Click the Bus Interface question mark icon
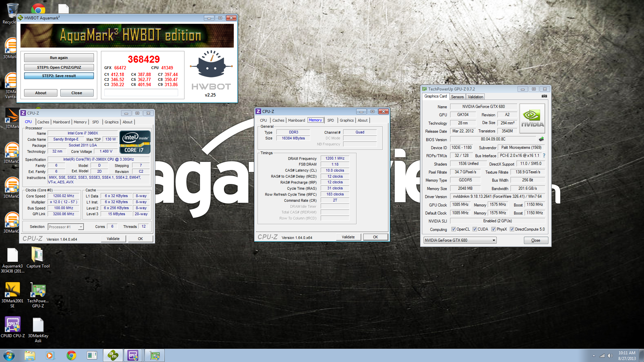This screenshot has width=644, height=362. (x=544, y=156)
